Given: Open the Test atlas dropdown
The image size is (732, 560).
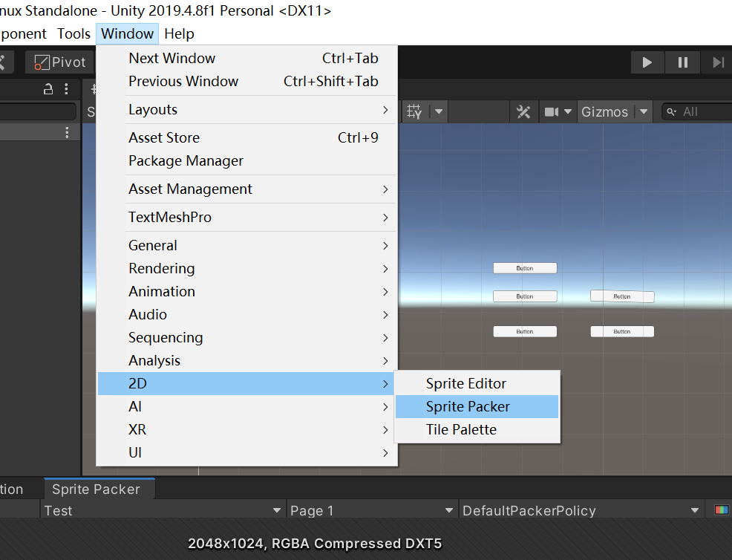Looking at the screenshot, I should click(162, 510).
